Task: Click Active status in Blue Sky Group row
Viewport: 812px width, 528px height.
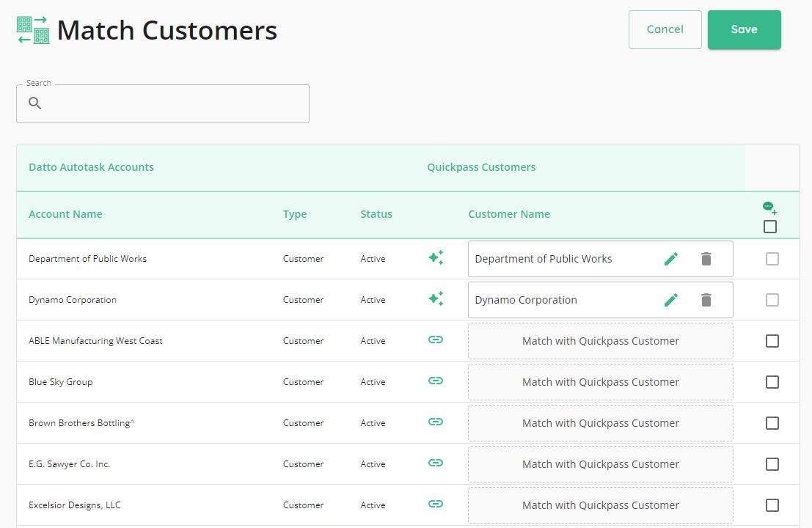Action: point(373,382)
